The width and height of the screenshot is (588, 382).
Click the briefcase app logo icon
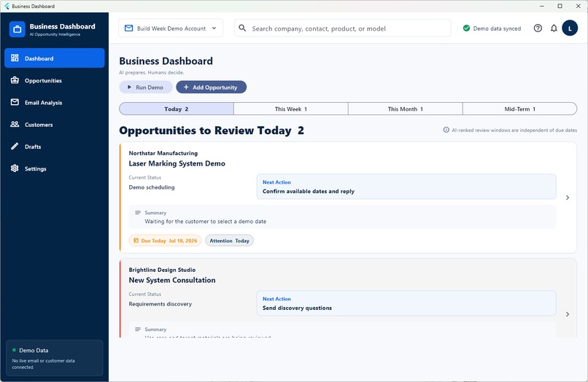tap(18, 29)
